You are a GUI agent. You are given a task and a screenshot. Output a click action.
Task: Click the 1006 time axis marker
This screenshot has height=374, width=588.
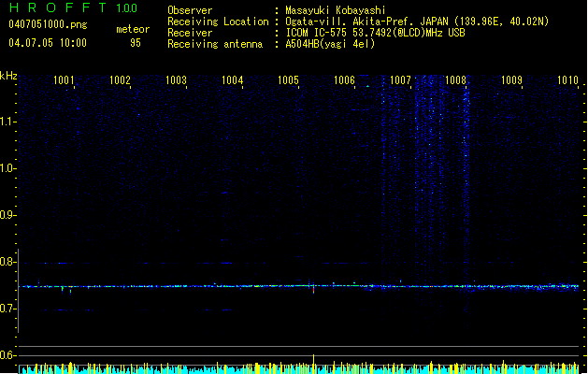coord(344,79)
